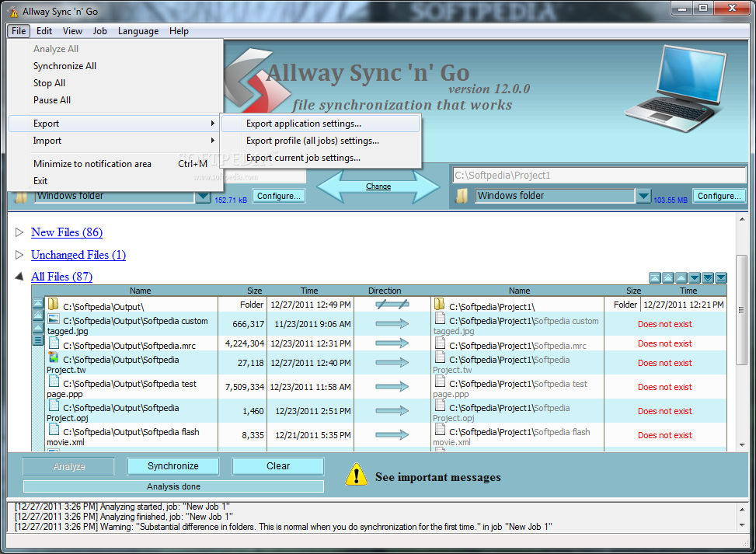This screenshot has height=554, width=756.
Task: Open the Export submenu item
Action: click(113, 124)
